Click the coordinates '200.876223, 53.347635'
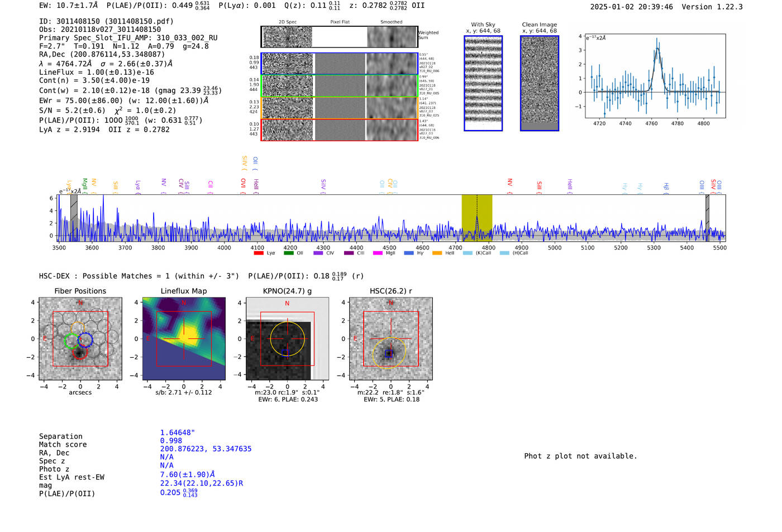 (x=206, y=449)
